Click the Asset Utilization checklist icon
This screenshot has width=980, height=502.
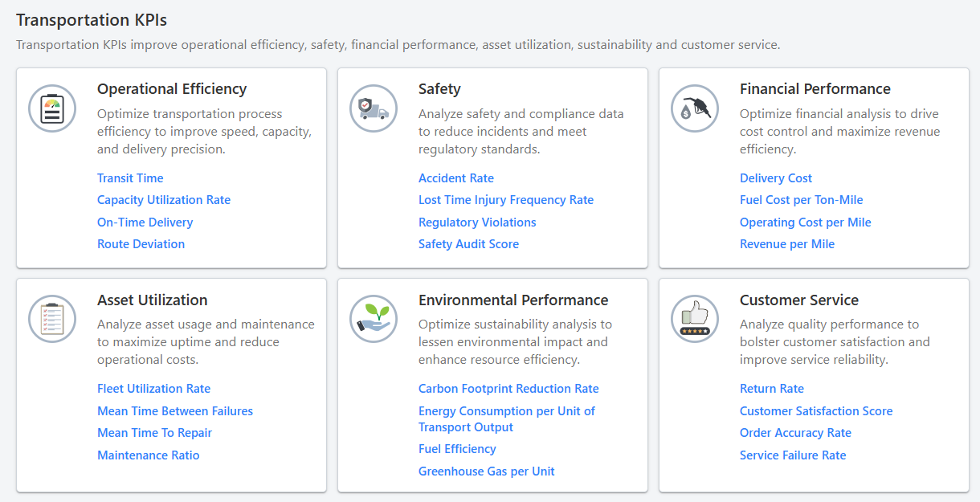[x=52, y=319]
